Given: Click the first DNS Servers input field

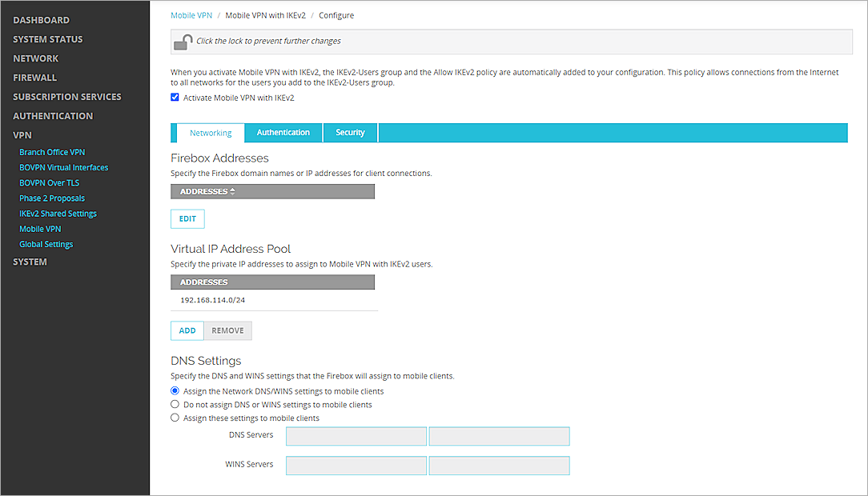Looking at the screenshot, I should pos(356,435).
